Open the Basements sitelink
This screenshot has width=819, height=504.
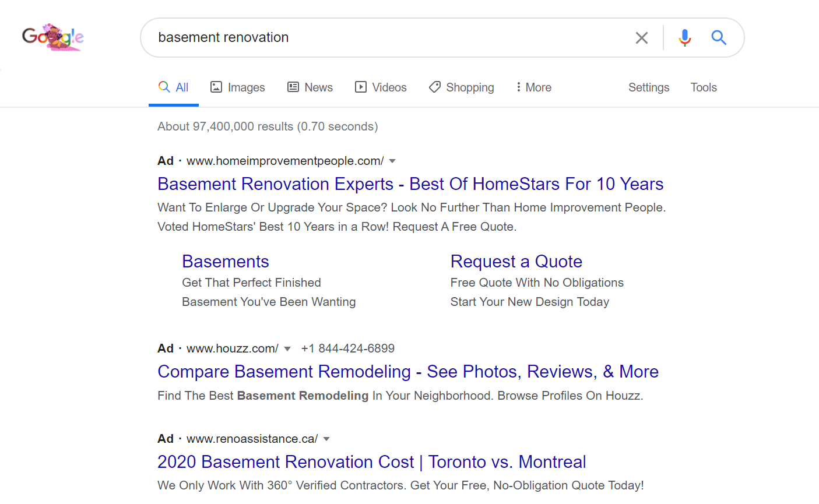[226, 262]
